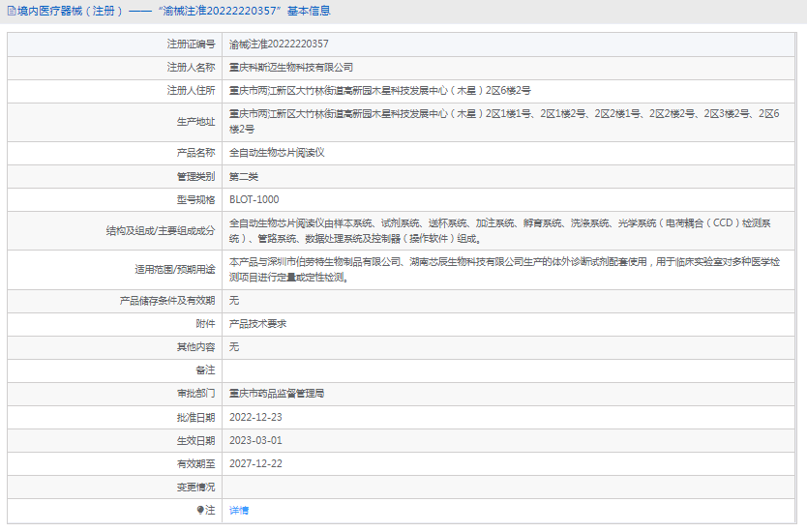This screenshot has width=807, height=532.
Task: Click the 其他内容 label
Action: pyautogui.click(x=195, y=347)
